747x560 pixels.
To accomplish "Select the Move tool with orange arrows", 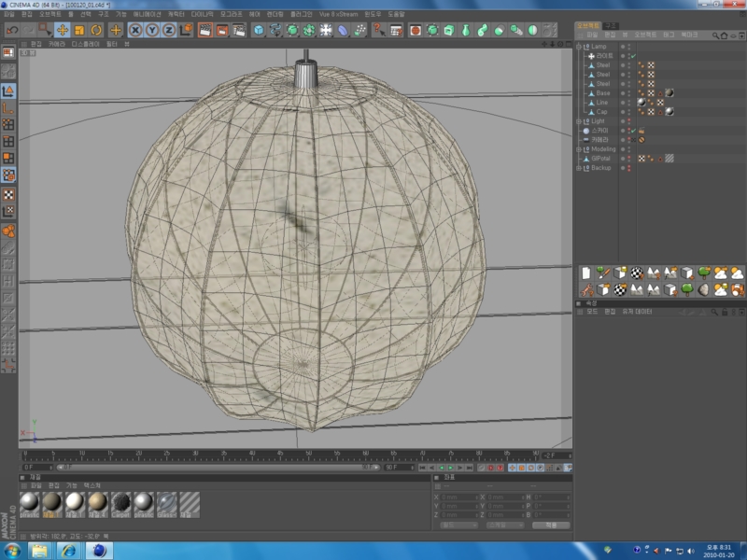I will [62, 31].
